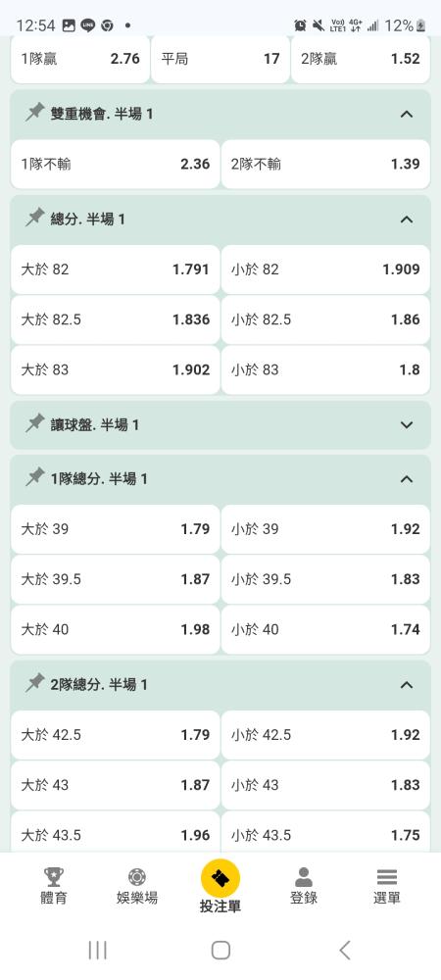Tap Android home navigation button
Screen dimensions: 441x980
point(220,950)
